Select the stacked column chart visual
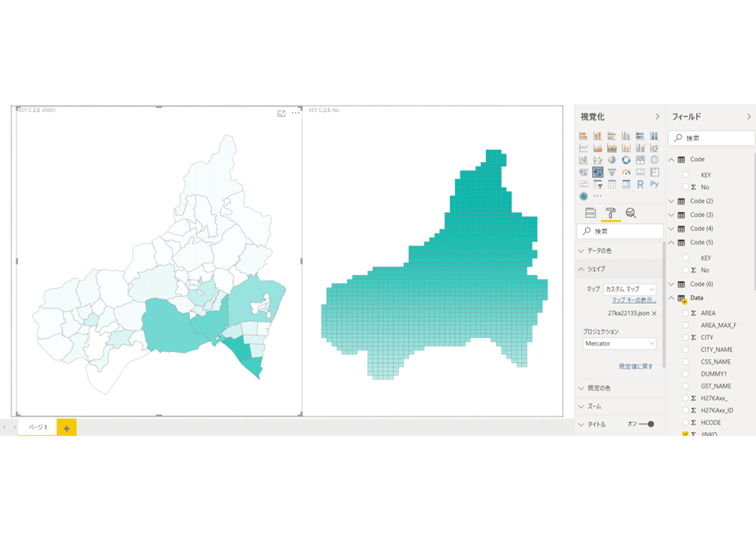Screen dimensions: 756x540 pos(597,136)
